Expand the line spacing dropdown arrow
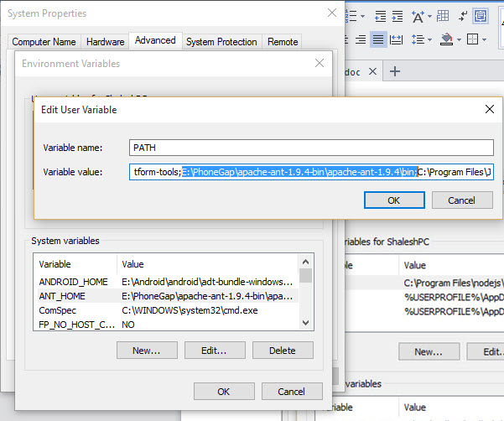Viewport: 504px width, 421px height. pyautogui.click(x=429, y=40)
